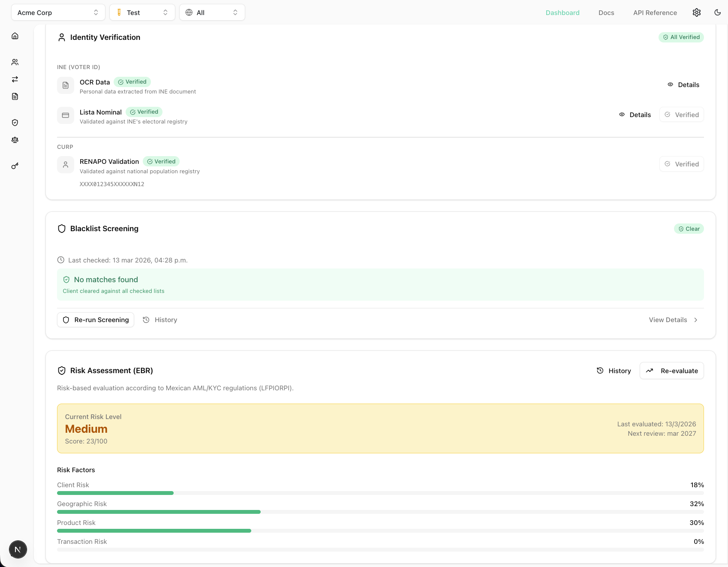
Task: Click the Re-run Screening button
Action: pyautogui.click(x=96, y=320)
